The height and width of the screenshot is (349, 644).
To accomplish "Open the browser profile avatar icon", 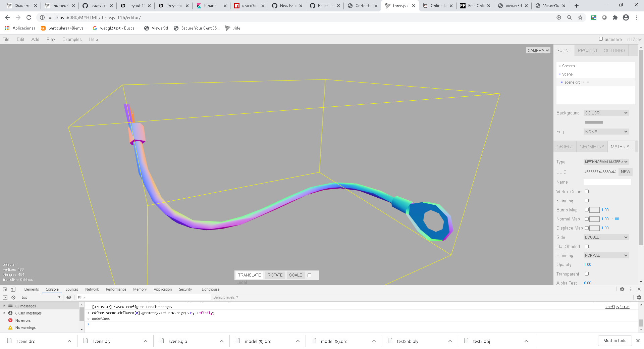I will [x=626, y=17].
